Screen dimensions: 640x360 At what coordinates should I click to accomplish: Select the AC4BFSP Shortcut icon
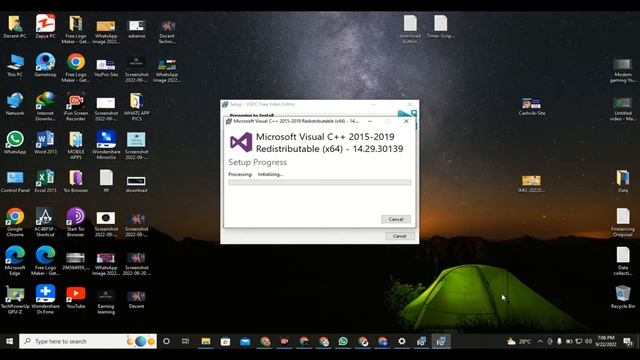coord(45,222)
